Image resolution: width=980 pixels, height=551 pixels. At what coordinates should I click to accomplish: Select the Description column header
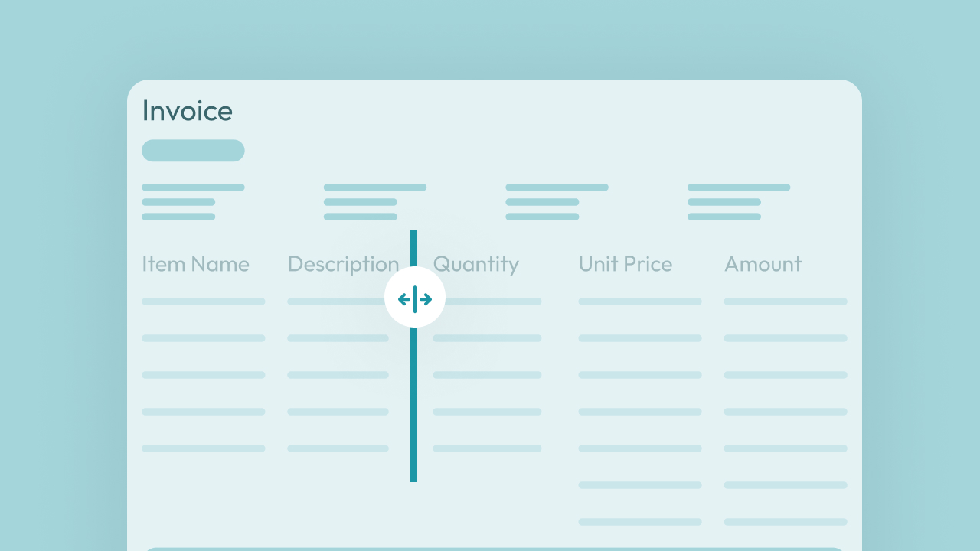(344, 265)
